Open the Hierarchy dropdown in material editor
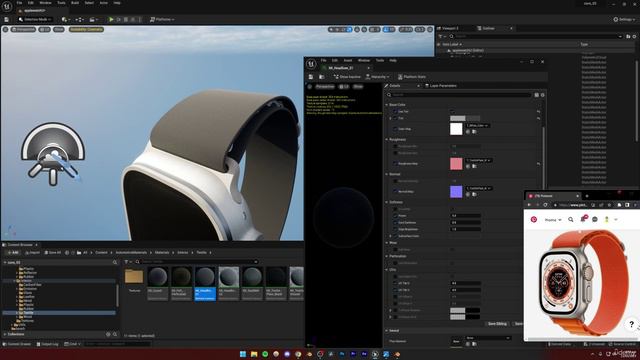This screenshot has height=360, width=640. [378, 77]
